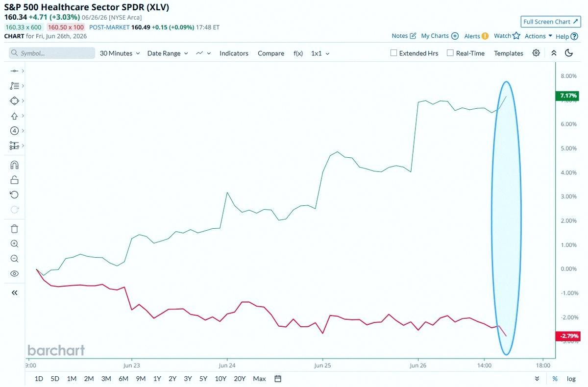Open the Templates menu

point(509,53)
